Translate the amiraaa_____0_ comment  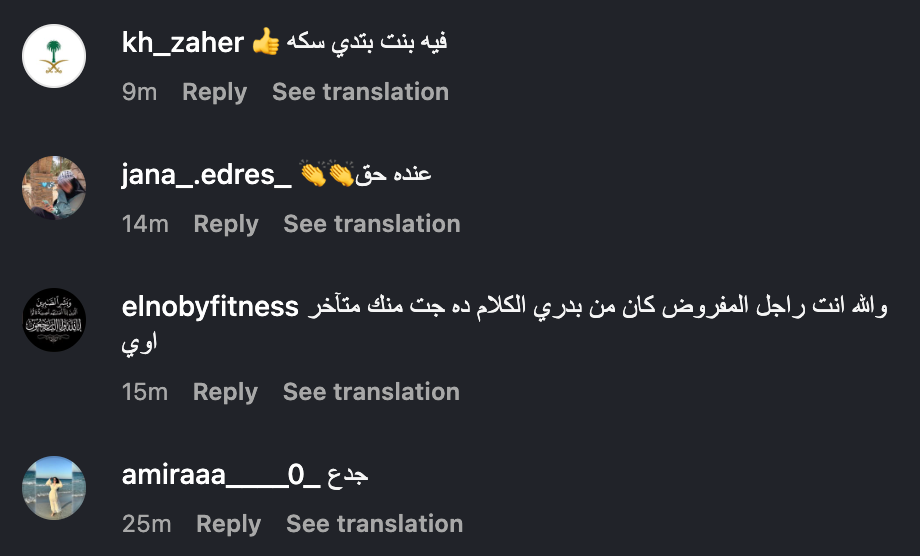point(374,524)
